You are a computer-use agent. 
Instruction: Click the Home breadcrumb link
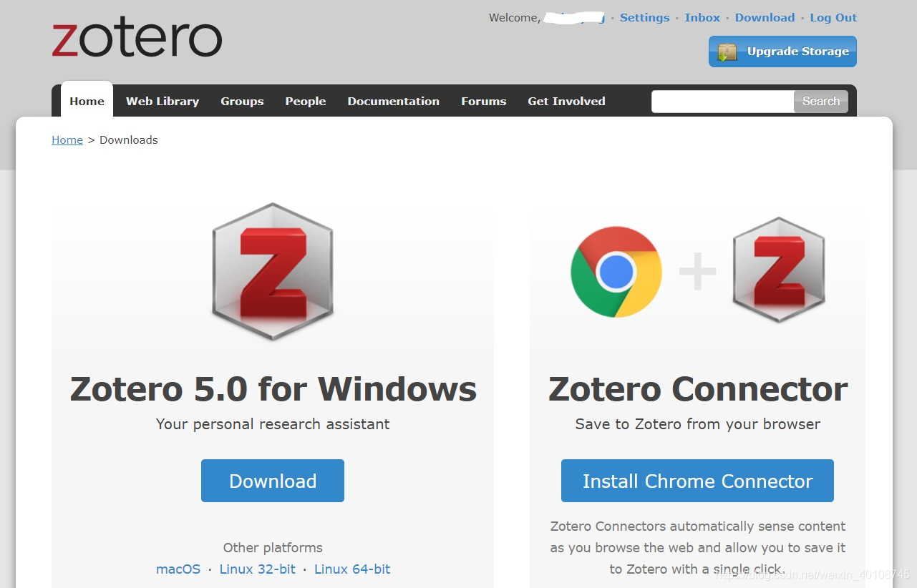click(67, 140)
